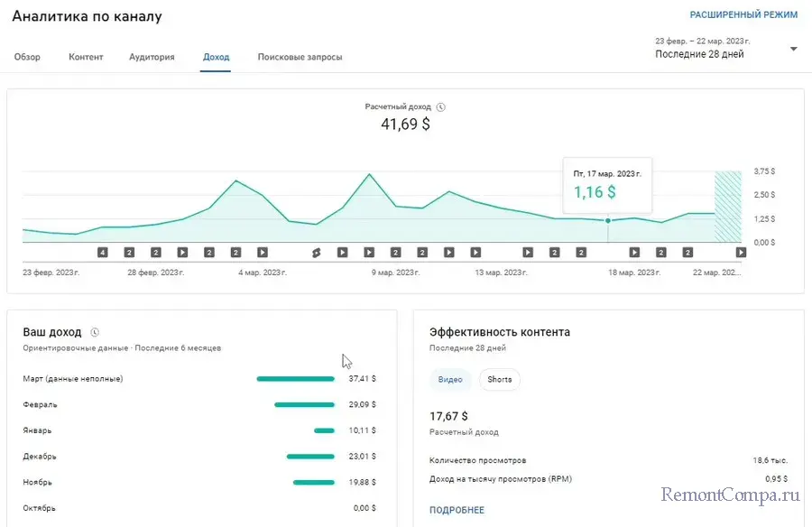Go to the Поисковые запросы tab
812x527 pixels.
(x=300, y=57)
